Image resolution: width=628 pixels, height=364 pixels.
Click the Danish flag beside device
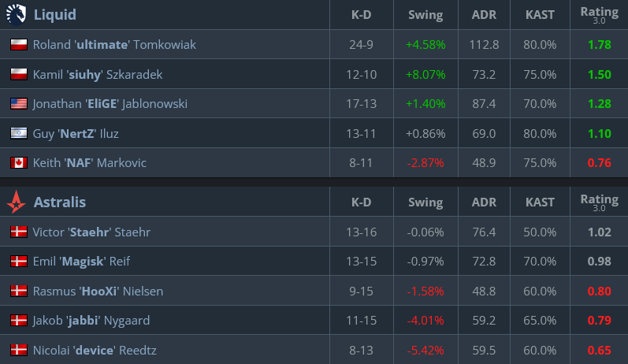[x=18, y=350]
